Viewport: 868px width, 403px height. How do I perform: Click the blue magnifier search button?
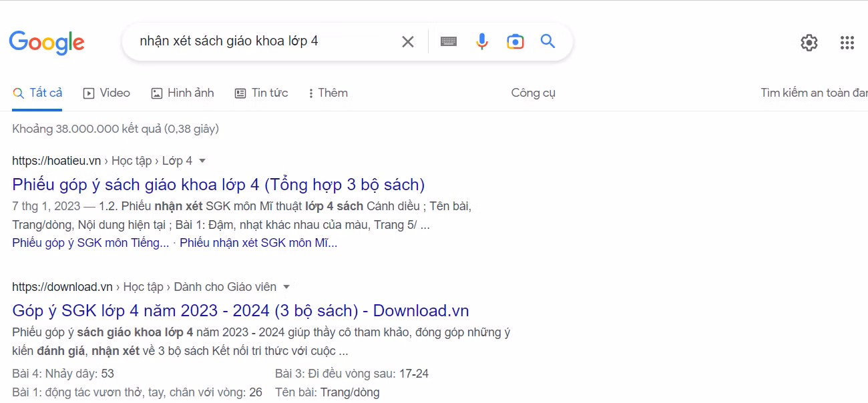548,41
